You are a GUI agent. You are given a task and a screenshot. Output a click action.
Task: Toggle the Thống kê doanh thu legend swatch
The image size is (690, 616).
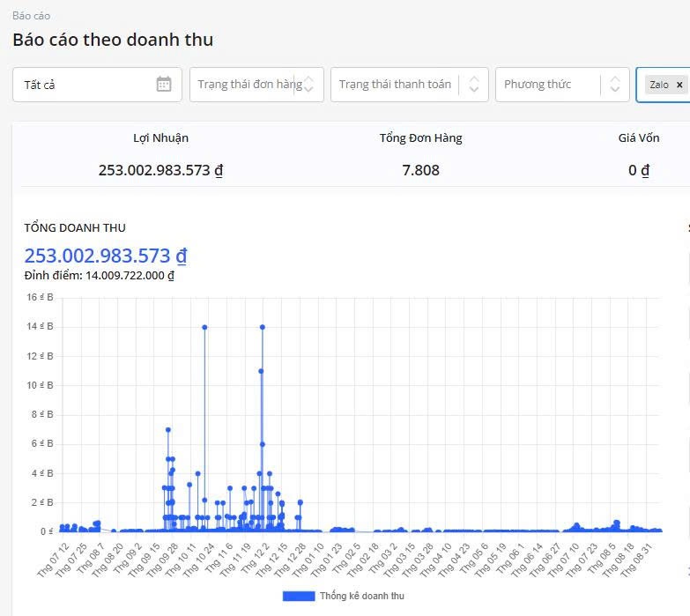298,596
